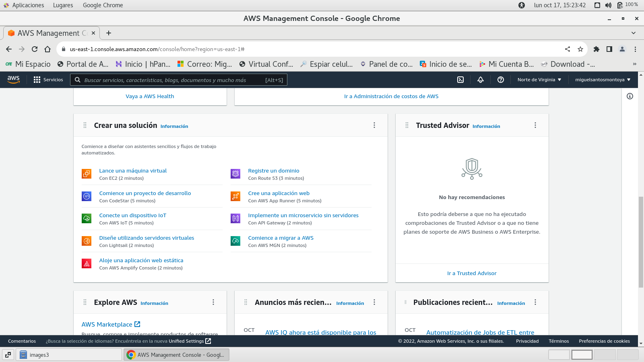644x362 pixels.
Task: Click the AWS logo home icon
Action: pyautogui.click(x=13, y=80)
